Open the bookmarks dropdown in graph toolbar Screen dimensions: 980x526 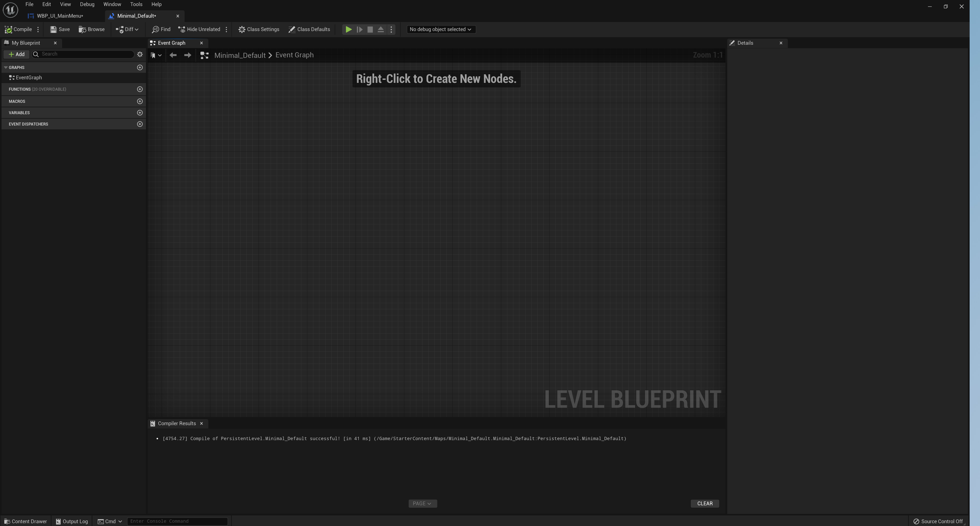click(x=156, y=55)
